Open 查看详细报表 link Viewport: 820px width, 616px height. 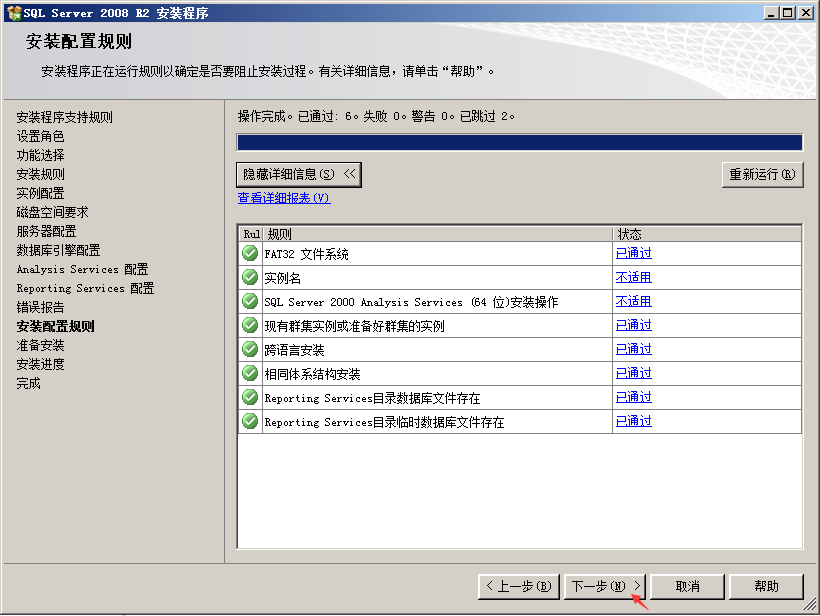click(x=284, y=198)
